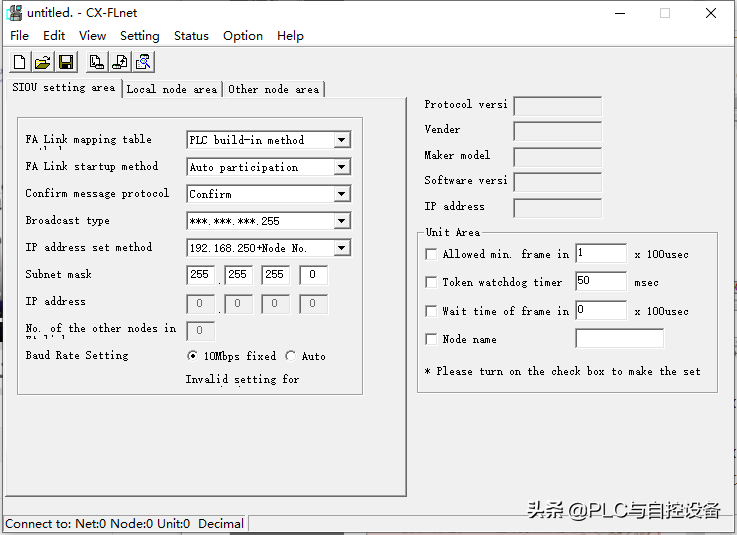737x535 pixels.
Task: Open the Option menu
Action: click(242, 36)
